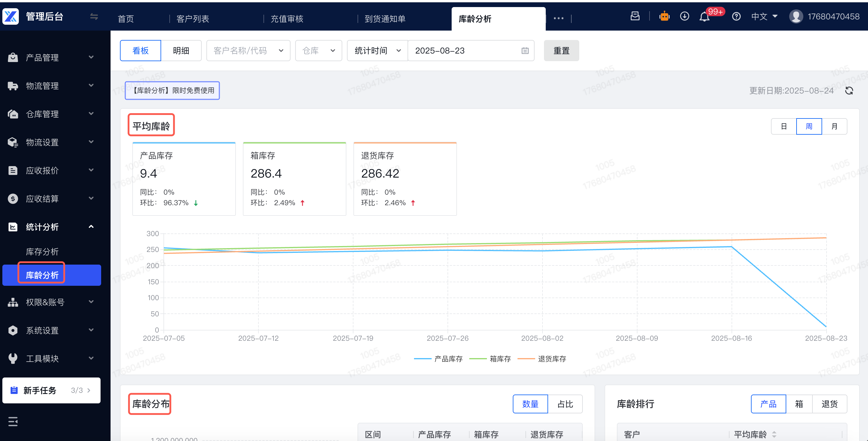Collapse sidebar with bottom menu icon
The image size is (868, 441).
[13, 422]
